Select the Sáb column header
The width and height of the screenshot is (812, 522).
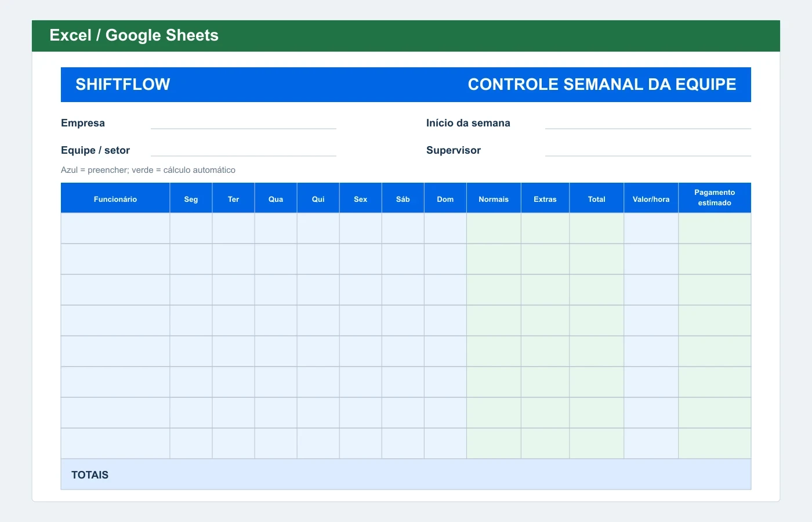(x=403, y=198)
